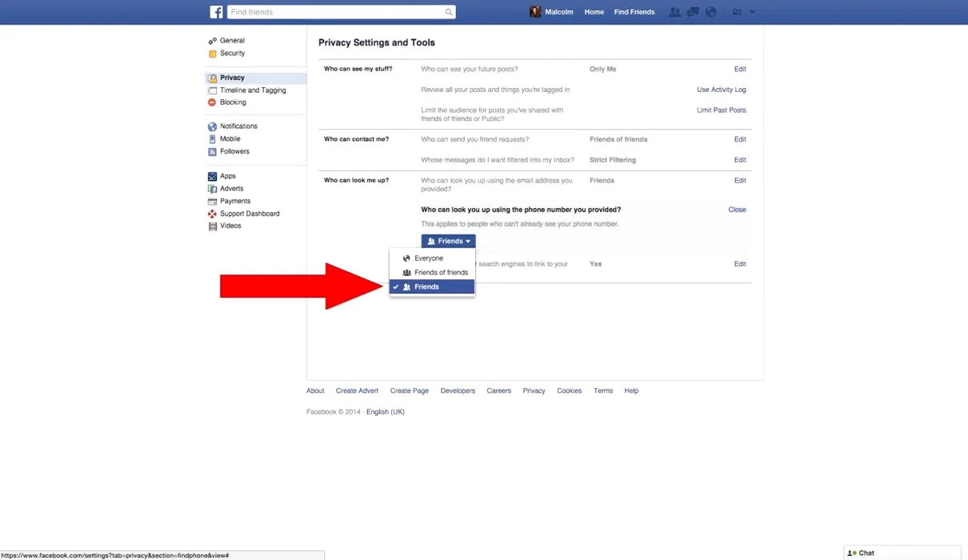Close the phone number lookup section
The height and width of the screenshot is (560, 968).
click(737, 210)
